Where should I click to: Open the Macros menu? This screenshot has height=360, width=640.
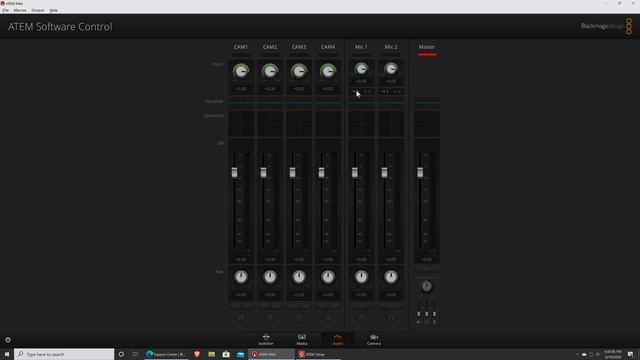click(x=20, y=10)
